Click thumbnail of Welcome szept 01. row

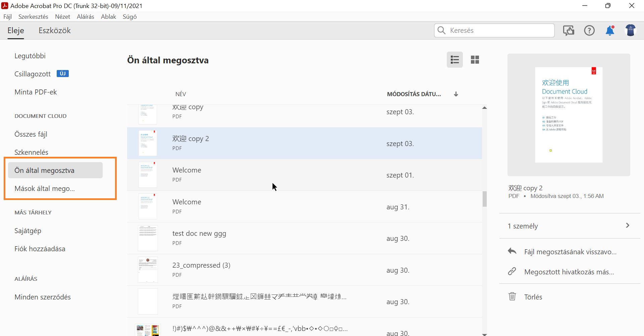point(148,175)
